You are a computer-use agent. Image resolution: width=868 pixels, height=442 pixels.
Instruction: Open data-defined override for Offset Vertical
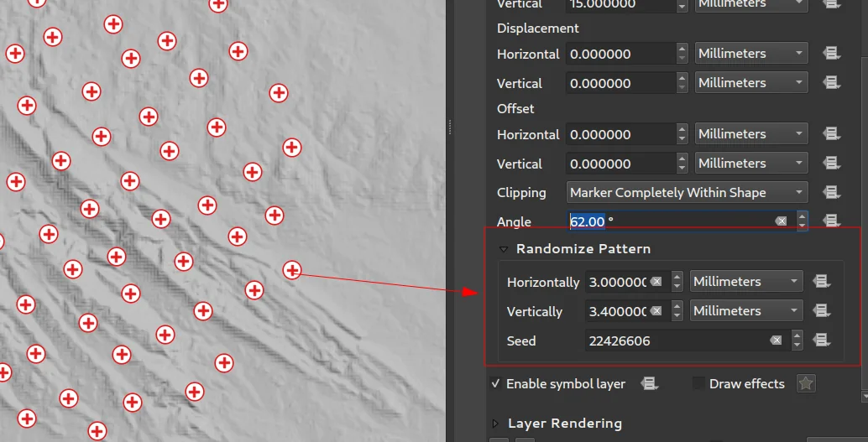pos(831,164)
